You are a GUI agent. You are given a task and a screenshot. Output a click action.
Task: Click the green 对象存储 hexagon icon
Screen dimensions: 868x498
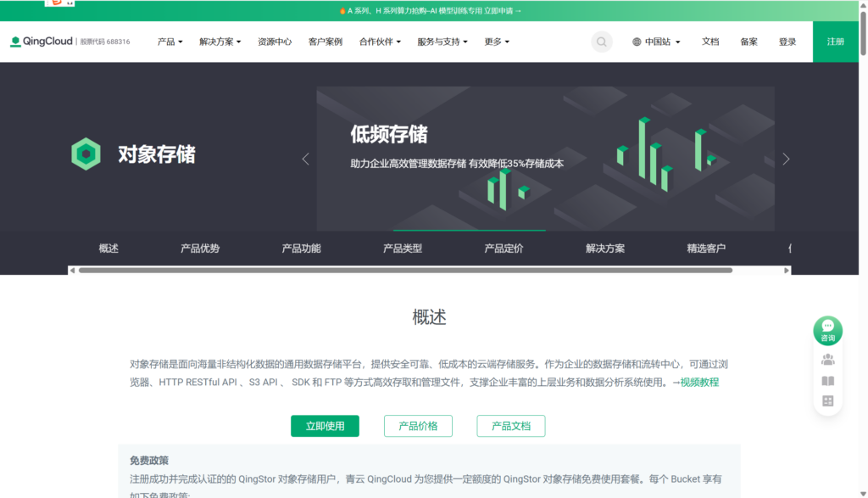[x=86, y=154]
